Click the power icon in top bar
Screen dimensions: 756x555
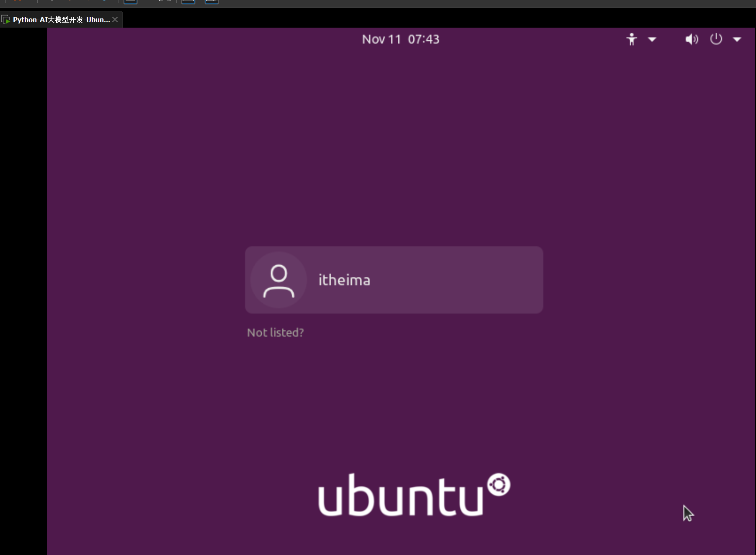point(716,39)
